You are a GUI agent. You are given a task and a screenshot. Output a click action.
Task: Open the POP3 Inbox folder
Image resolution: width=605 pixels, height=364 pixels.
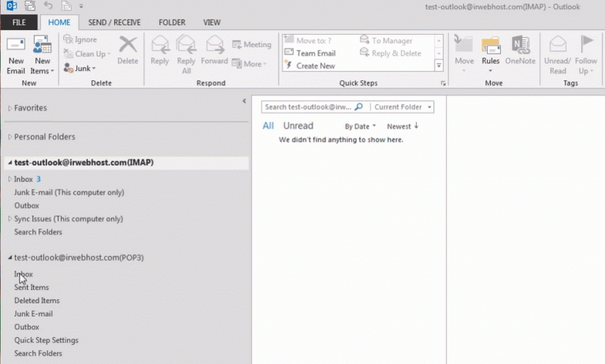tap(24, 274)
